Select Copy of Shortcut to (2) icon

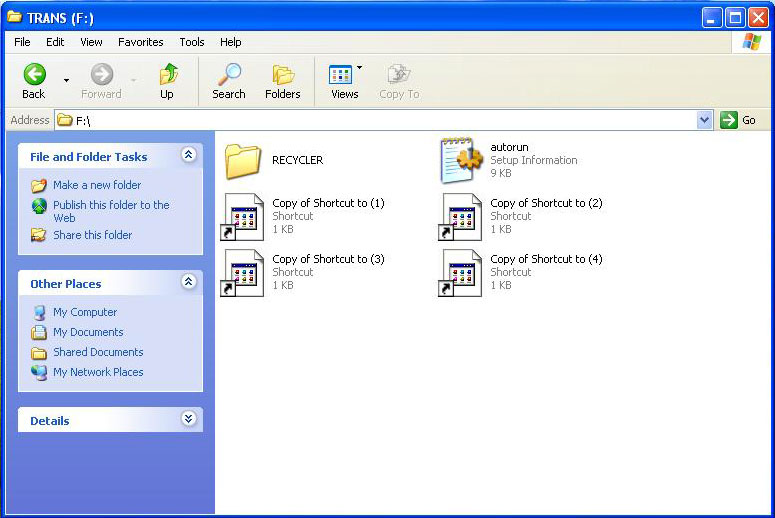(460, 217)
